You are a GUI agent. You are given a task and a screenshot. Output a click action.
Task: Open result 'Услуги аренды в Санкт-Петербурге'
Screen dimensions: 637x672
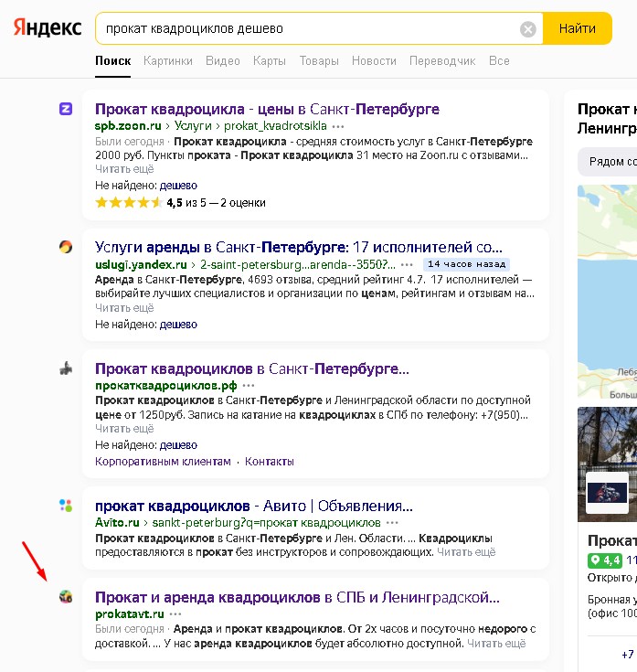pyautogui.click(x=299, y=247)
